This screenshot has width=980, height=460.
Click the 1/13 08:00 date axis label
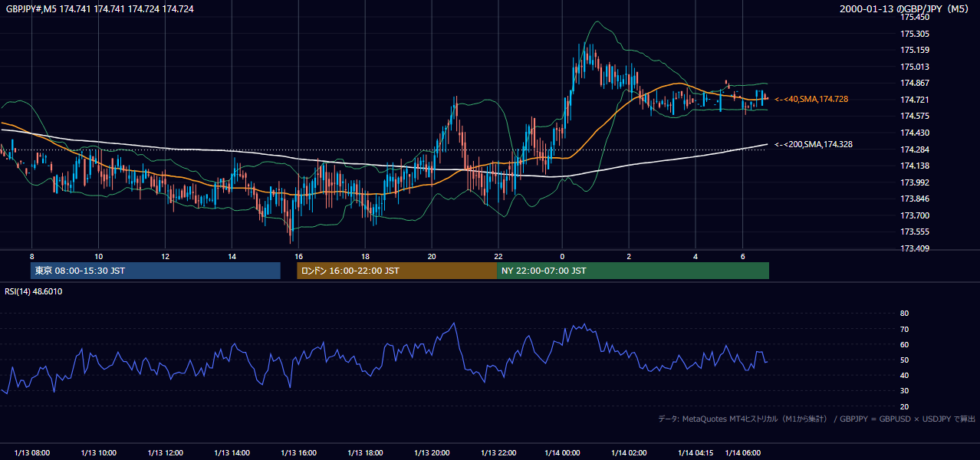point(31,453)
